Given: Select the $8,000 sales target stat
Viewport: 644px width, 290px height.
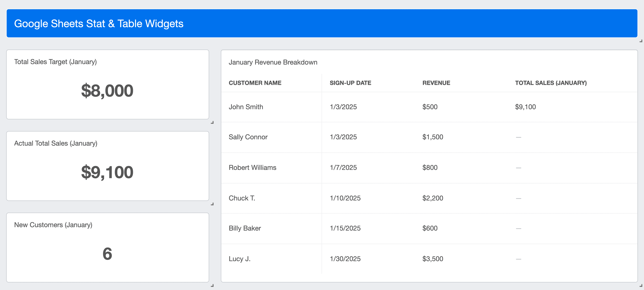Looking at the screenshot, I should [107, 91].
